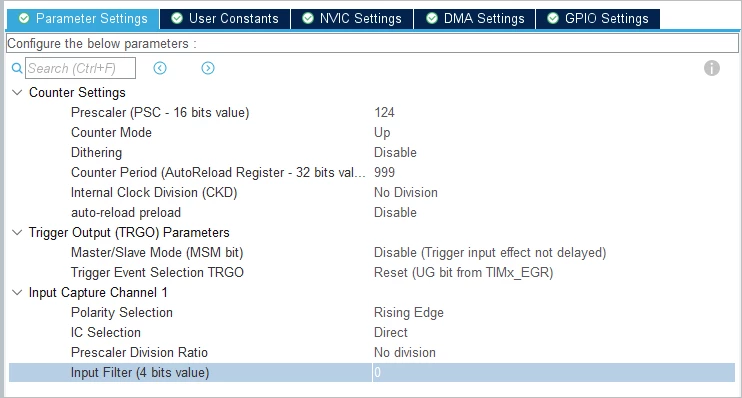Change Master/Slave Mode value
Viewport: 742px width, 398px height.
[490, 253]
